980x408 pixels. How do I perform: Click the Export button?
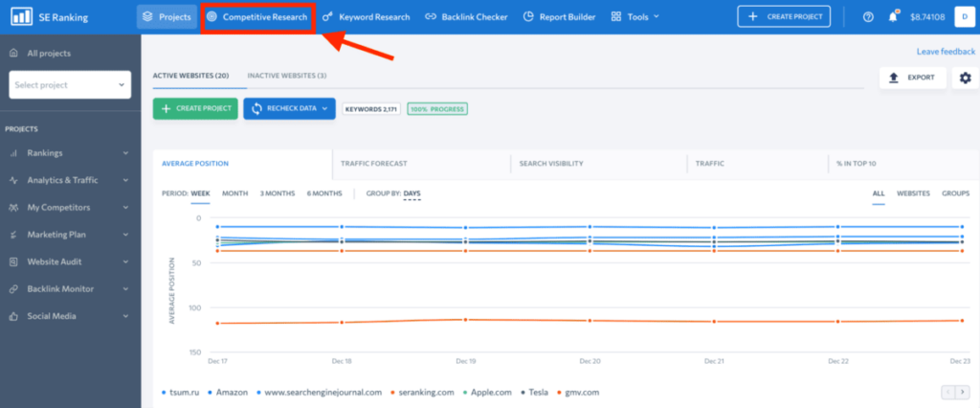[912, 78]
